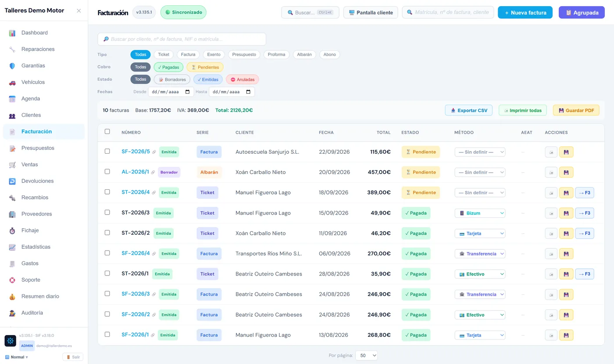Open the Fichaje time clock
Viewport: 614px width, 364px height.
coord(44,230)
